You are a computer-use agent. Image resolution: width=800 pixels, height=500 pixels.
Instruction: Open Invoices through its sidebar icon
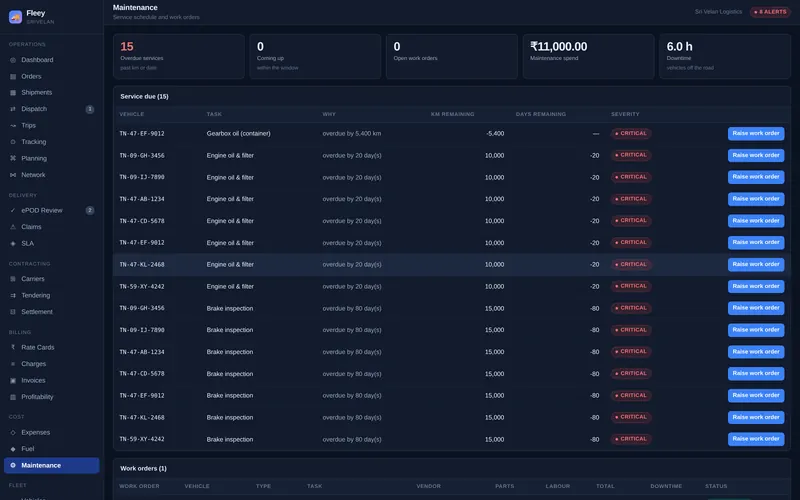pos(13,381)
